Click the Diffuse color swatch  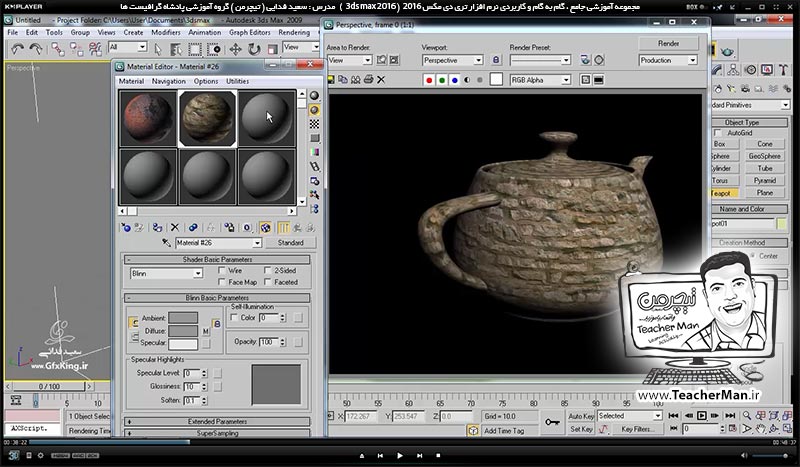[x=183, y=331]
